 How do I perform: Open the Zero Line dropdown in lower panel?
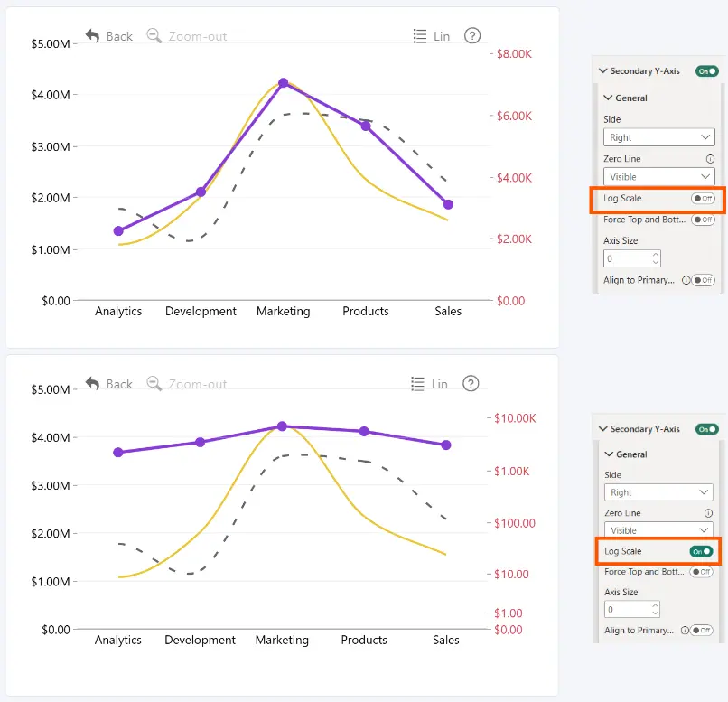[x=658, y=530]
